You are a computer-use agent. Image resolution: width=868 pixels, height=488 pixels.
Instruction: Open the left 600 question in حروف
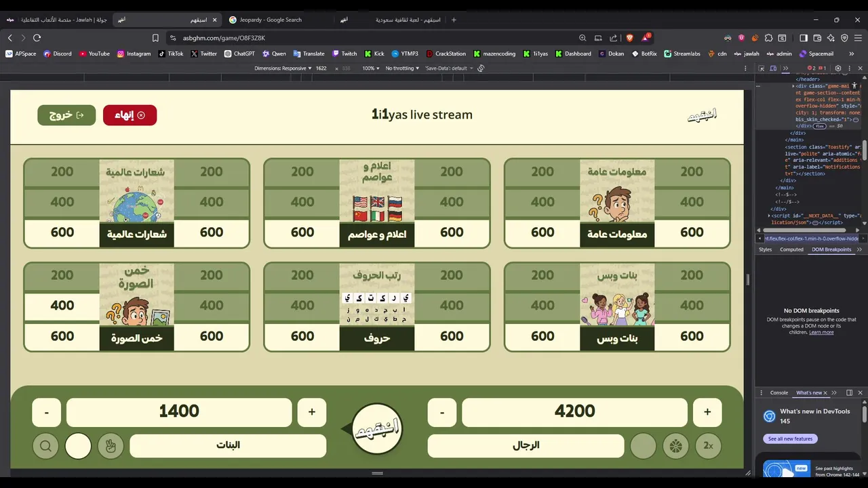(302, 336)
